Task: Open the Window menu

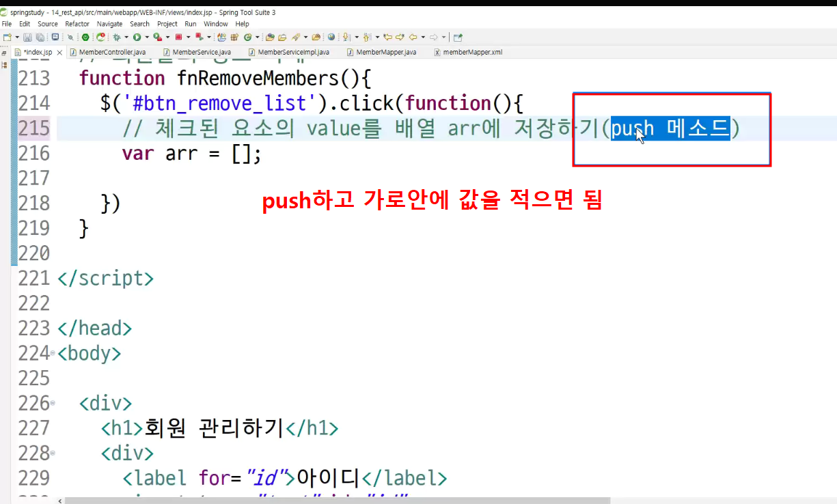Action: (x=216, y=24)
